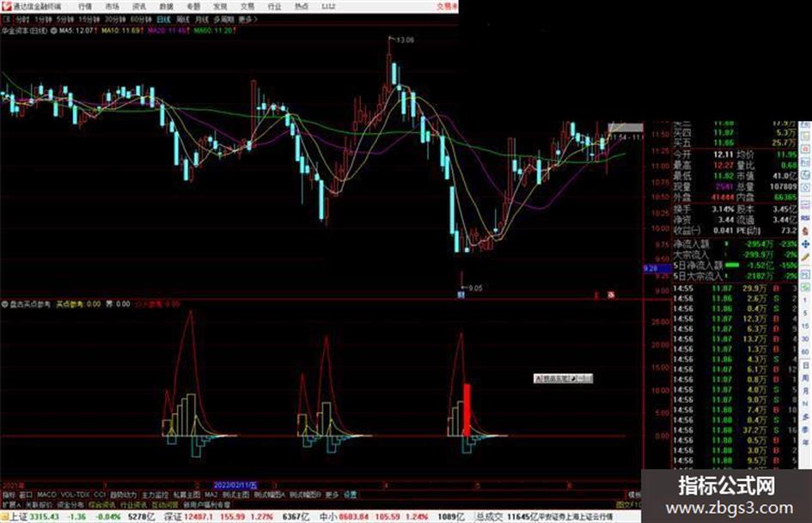Image resolution: width=812 pixels, height=523 pixels.
Task: Select the 主力监控 indicator tab
Action: coord(155,495)
